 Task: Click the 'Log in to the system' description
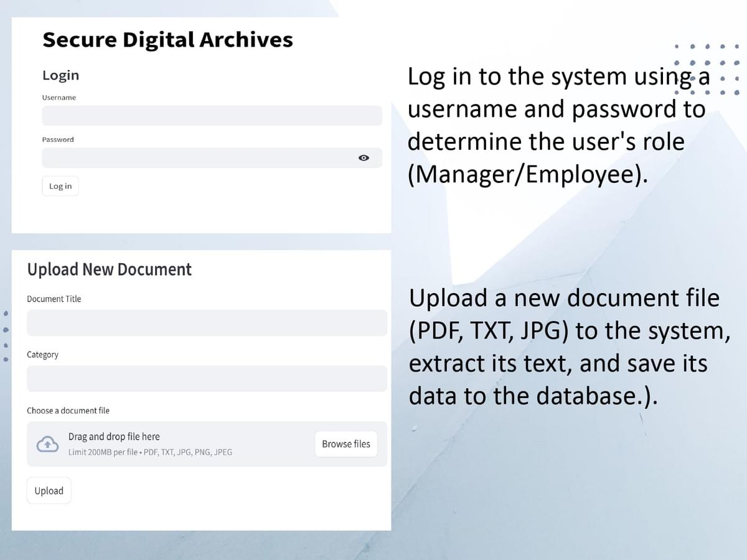(x=558, y=126)
